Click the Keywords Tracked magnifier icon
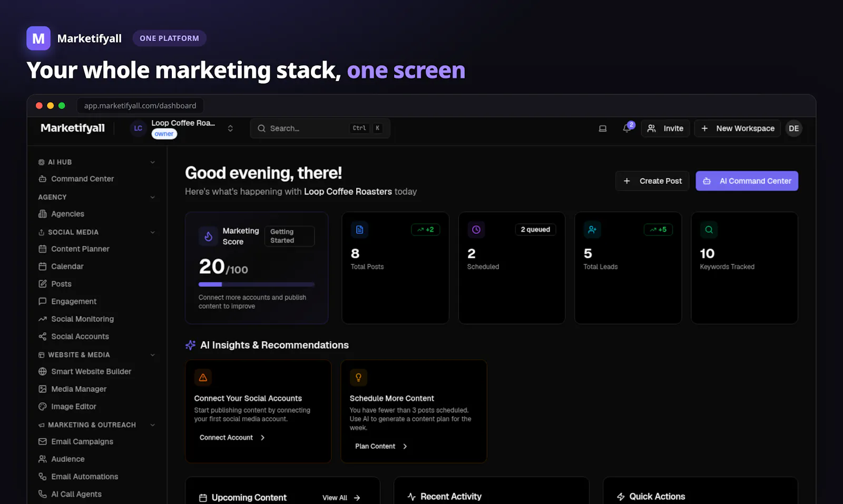 coord(709,230)
